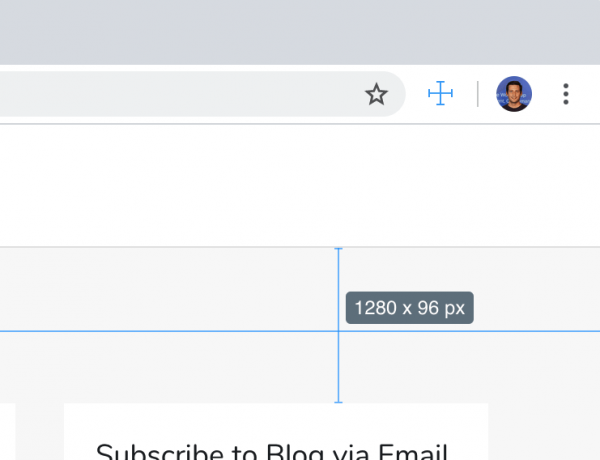
Task: Click the gray band above the blue horizontal line
Action: 168,289
